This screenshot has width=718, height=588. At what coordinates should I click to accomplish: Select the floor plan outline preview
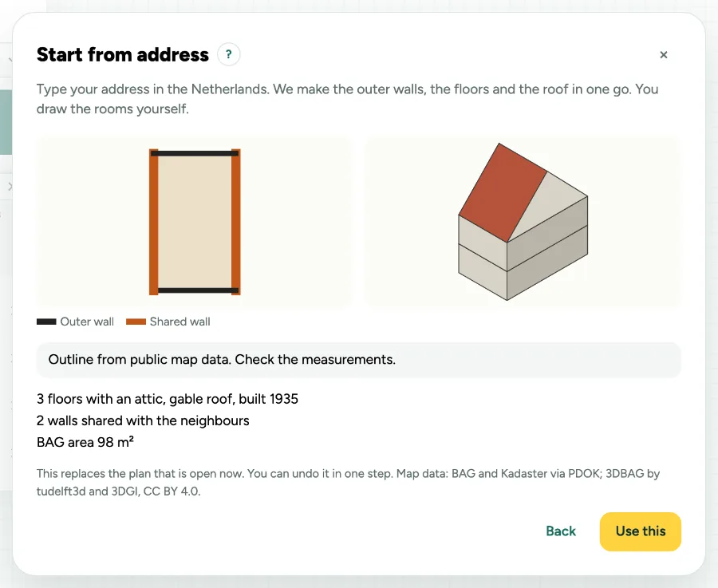tap(194, 222)
